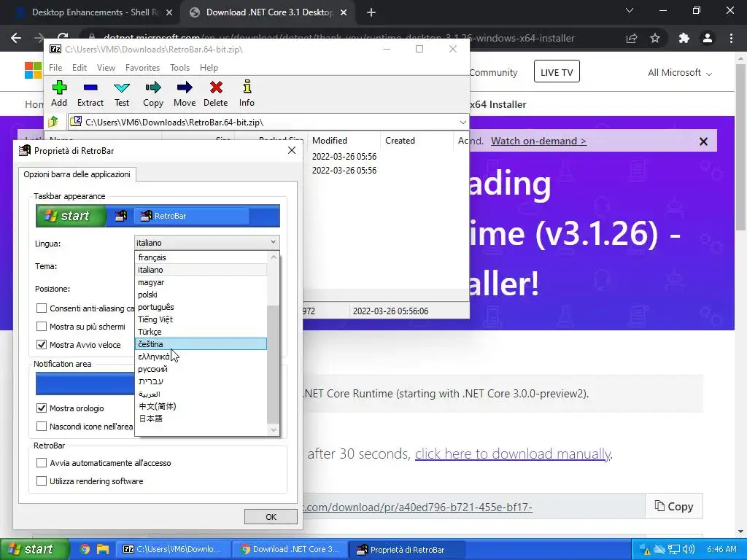
Task: Click the Copy button next to download URL
Action: coord(674,506)
